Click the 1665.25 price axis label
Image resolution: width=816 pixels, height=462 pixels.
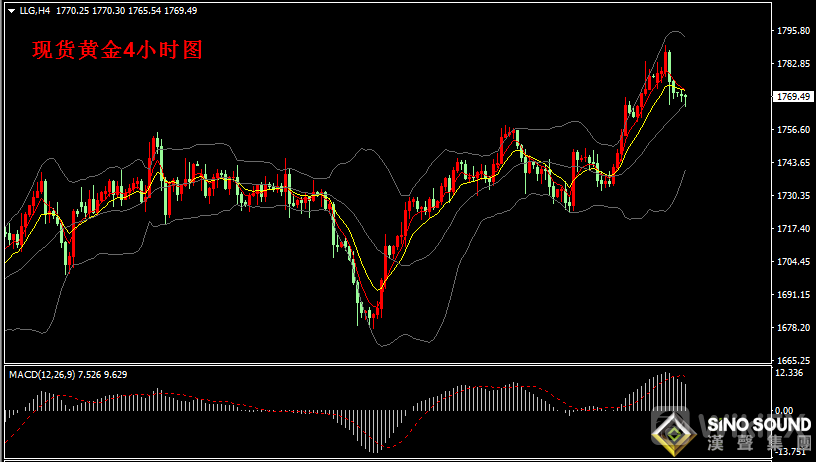point(792,360)
